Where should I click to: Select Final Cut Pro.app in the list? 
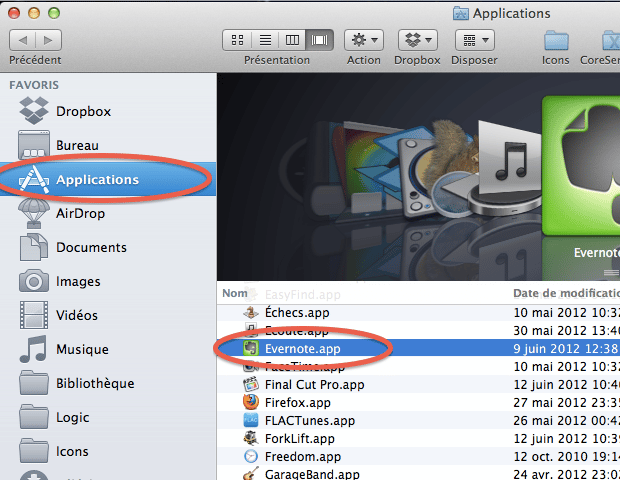point(418,385)
